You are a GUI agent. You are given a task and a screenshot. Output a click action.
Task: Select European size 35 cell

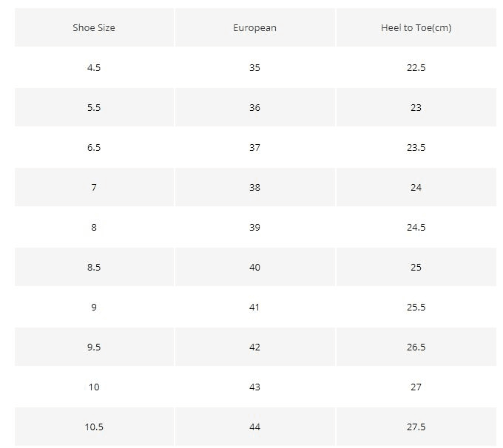click(254, 68)
